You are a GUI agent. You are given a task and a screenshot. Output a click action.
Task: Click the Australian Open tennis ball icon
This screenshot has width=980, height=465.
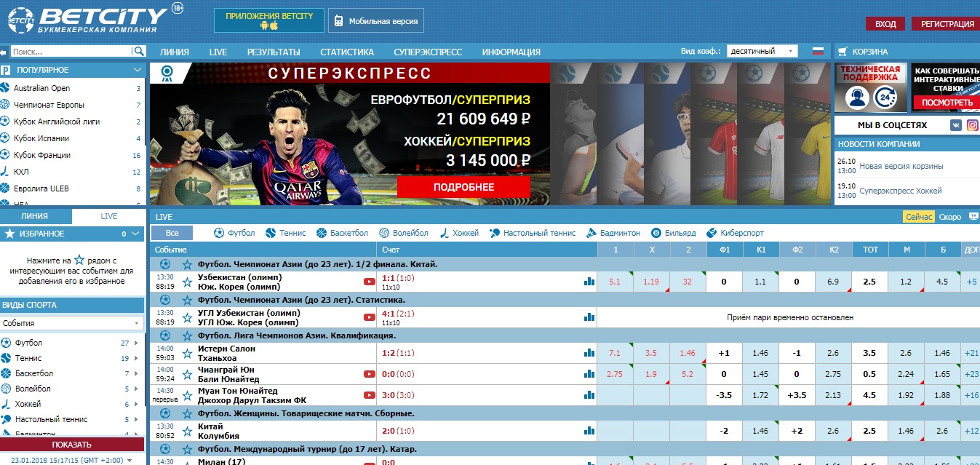point(6,88)
